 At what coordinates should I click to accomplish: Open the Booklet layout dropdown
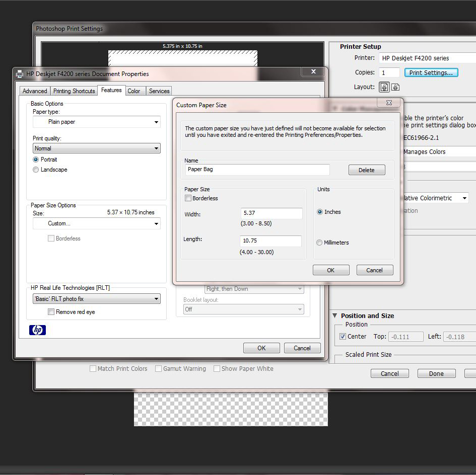tap(243, 309)
